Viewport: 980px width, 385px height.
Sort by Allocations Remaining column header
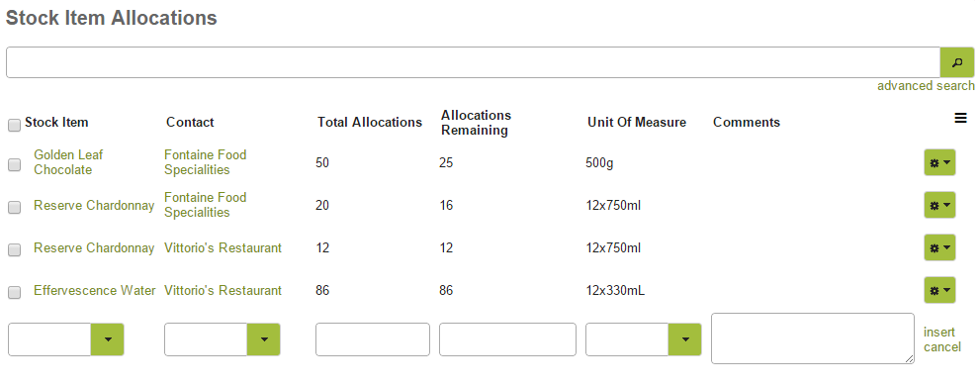click(x=476, y=123)
